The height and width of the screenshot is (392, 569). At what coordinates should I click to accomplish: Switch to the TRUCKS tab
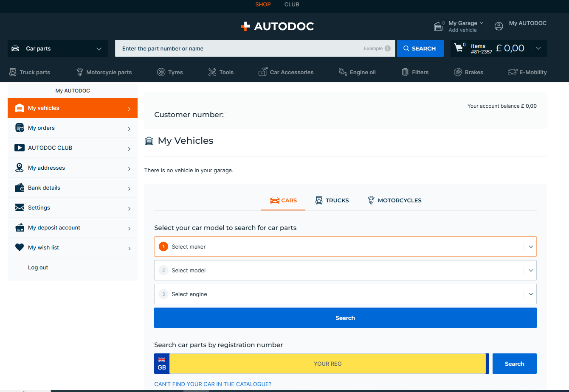pos(332,200)
